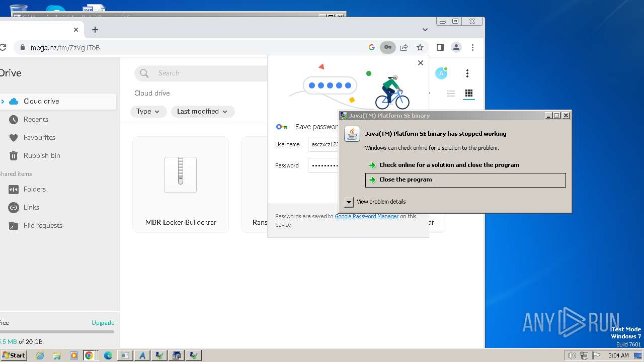Expand the Cloud drive tree arrow
The image size is (644, 362).
pyautogui.click(x=3, y=101)
